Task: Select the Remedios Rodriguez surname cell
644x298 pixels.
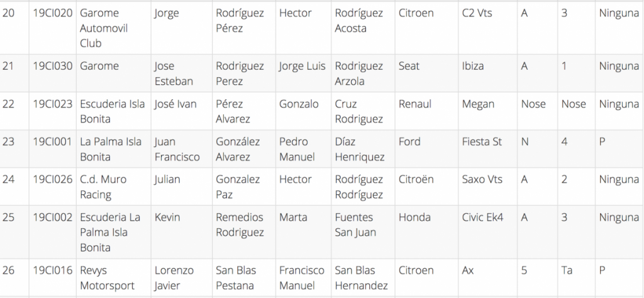Action: click(240, 224)
